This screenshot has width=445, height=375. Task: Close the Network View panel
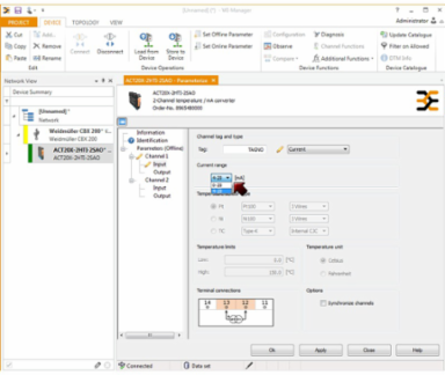pyautogui.click(x=110, y=81)
